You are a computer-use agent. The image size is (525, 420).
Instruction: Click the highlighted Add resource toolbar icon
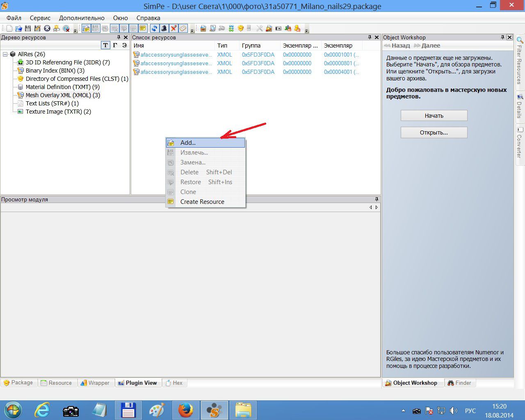point(86,28)
